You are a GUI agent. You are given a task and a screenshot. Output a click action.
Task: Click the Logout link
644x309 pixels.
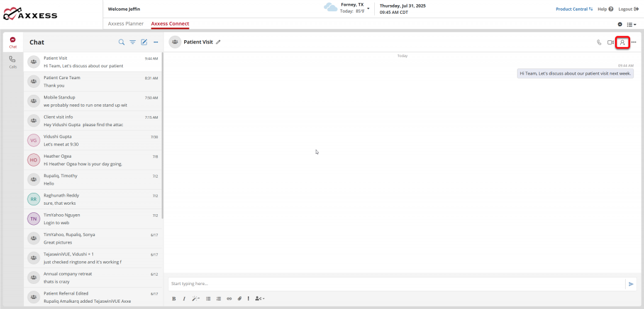click(x=627, y=9)
